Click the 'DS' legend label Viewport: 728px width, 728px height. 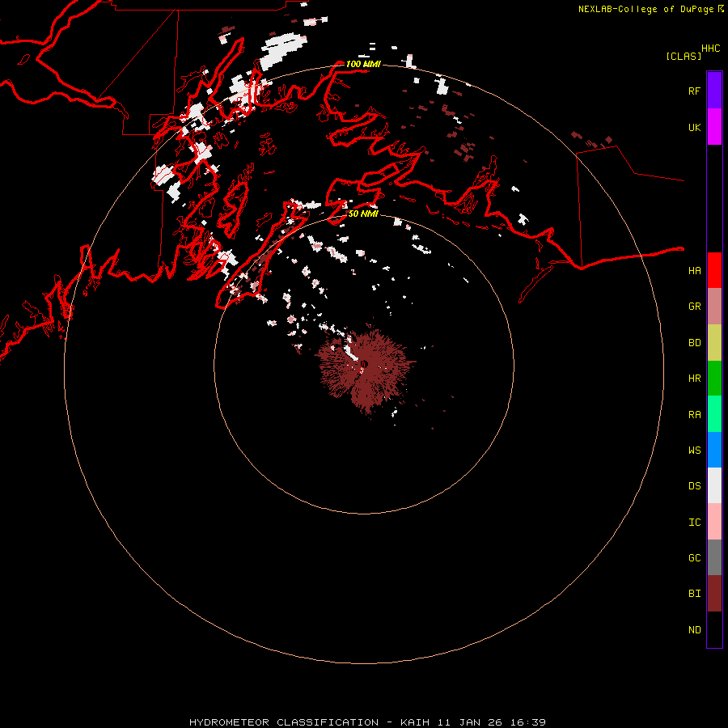pyautogui.click(x=694, y=486)
